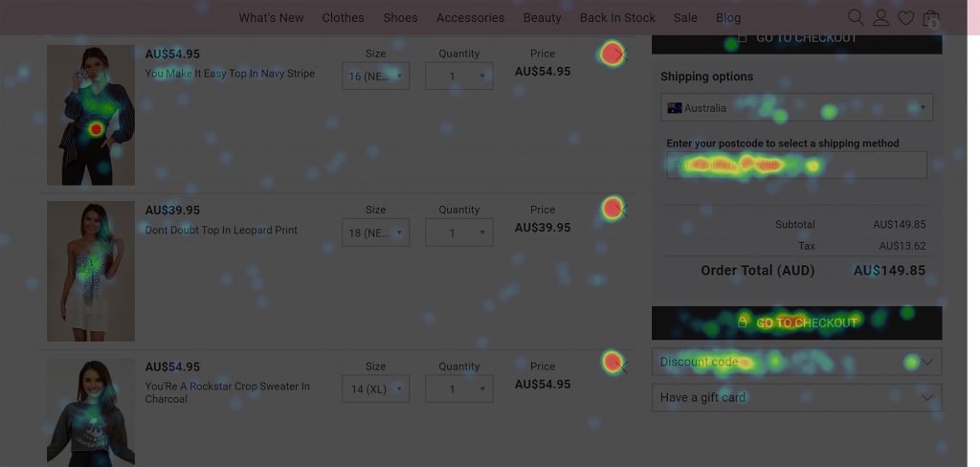This screenshot has width=980, height=467.
Task: Open Dont Doubt Top In Leopard Print link
Action: 221,230
